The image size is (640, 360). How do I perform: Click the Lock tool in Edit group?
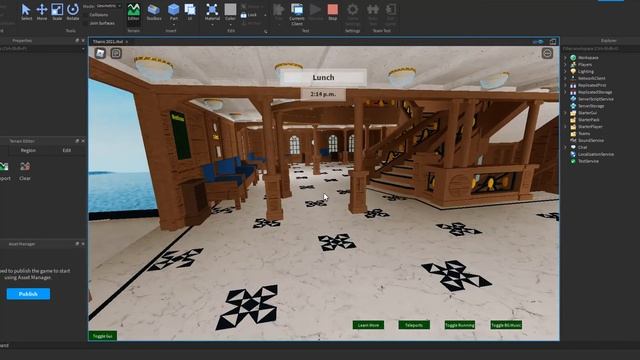(249, 15)
